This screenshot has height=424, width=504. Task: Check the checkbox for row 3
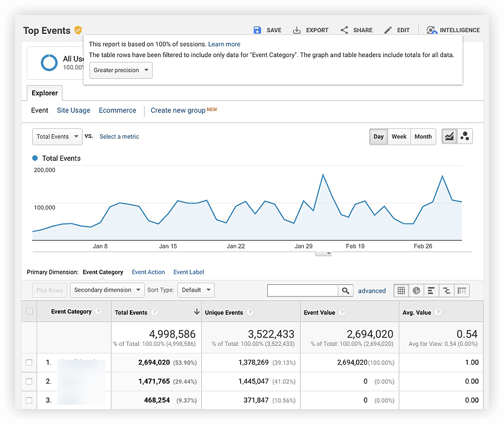29,401
